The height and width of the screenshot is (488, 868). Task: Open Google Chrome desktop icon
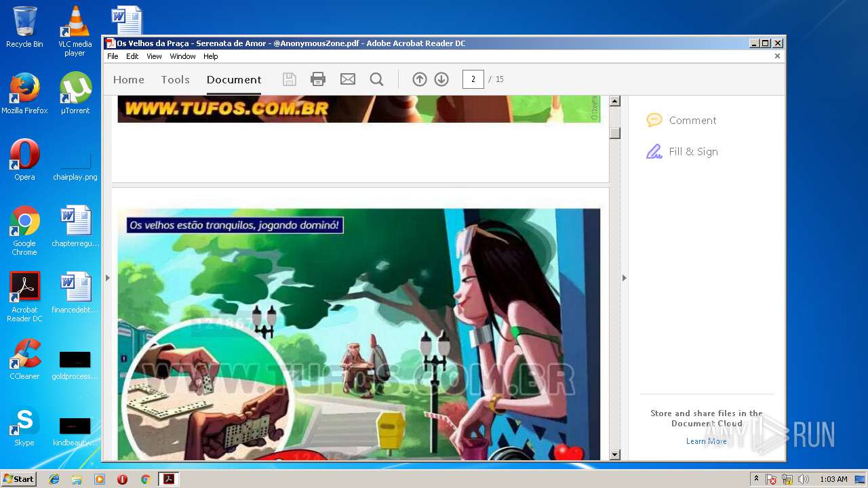24,230
